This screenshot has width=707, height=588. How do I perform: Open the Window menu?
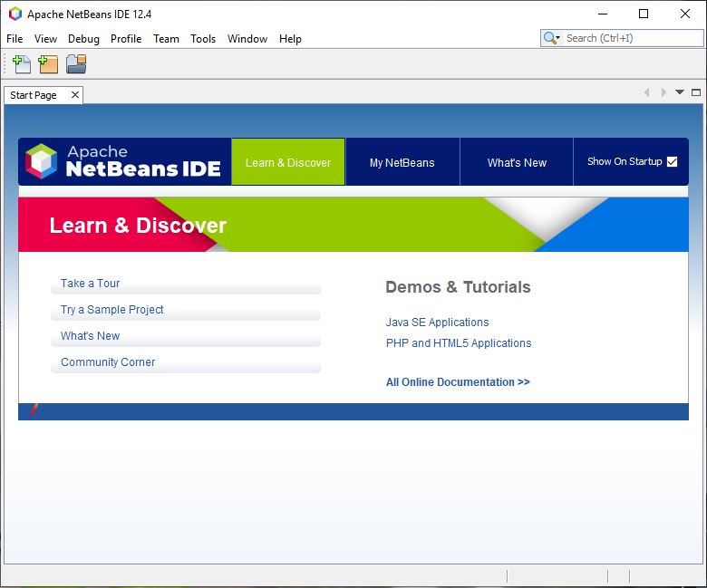pos(247,39)
